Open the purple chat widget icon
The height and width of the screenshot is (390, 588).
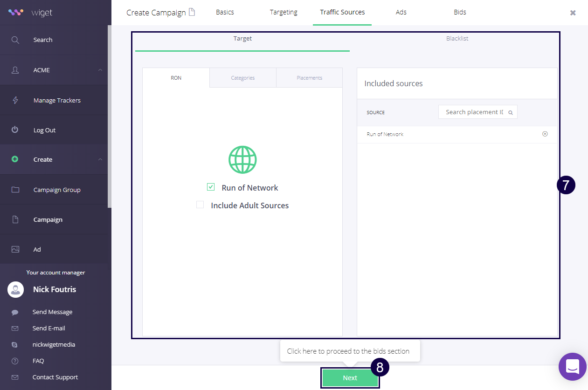[572, 366]
